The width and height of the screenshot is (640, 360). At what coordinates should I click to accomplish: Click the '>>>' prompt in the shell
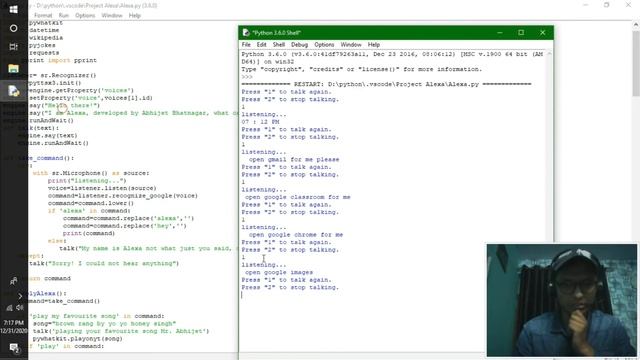click(x=247, y=77)
